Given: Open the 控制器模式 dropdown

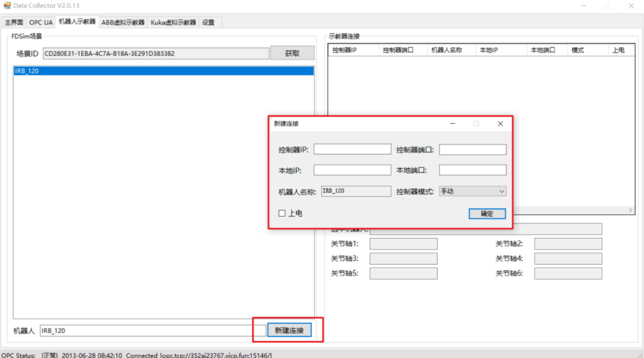Looking at the screenshot, I should [x=473, y=191].
